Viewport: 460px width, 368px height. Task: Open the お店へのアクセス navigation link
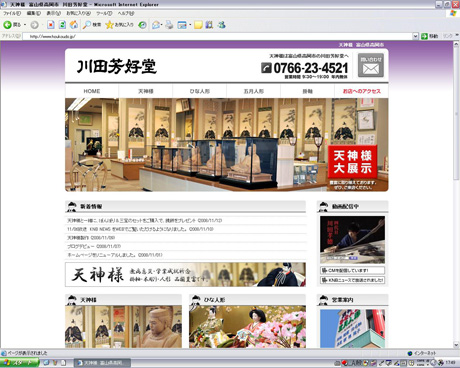(362, 91)
